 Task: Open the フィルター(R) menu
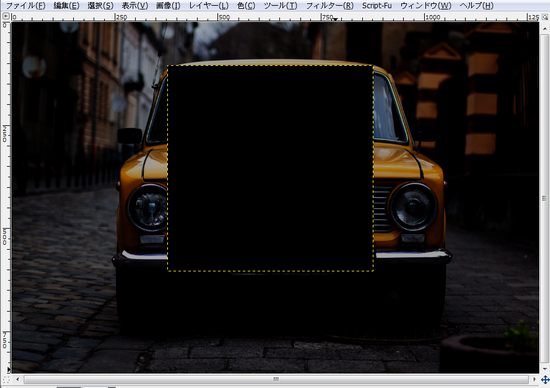[x=329, y=6]
